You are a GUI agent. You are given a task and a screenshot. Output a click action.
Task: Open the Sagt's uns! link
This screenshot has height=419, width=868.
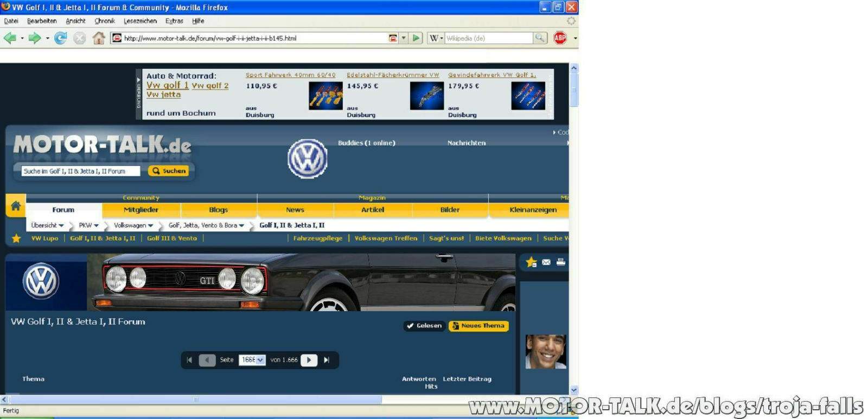446,238
